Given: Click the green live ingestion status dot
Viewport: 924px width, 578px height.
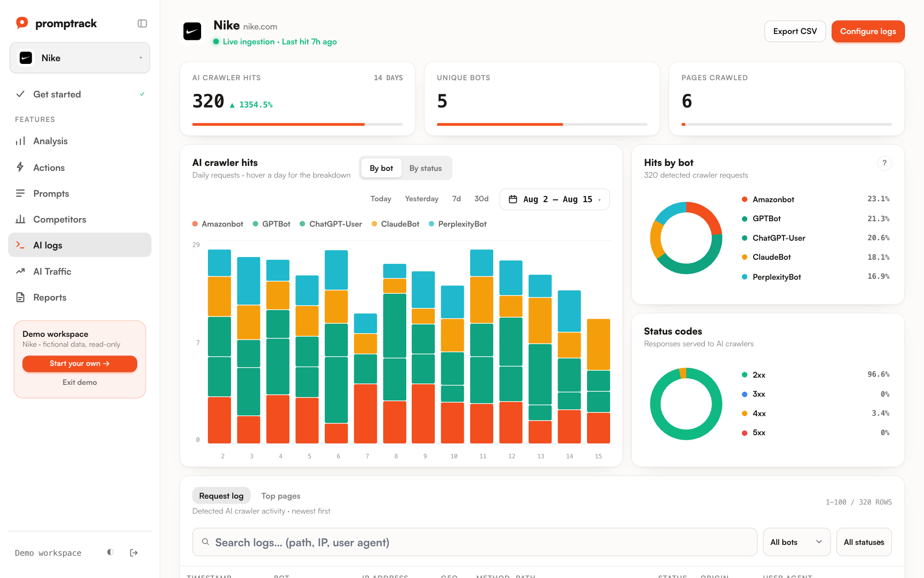Looking at the screenshot, I should (x=217, y=42).
